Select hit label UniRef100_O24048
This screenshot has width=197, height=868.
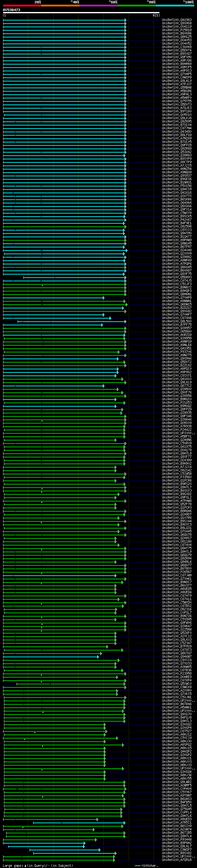(x=177, y=250)
